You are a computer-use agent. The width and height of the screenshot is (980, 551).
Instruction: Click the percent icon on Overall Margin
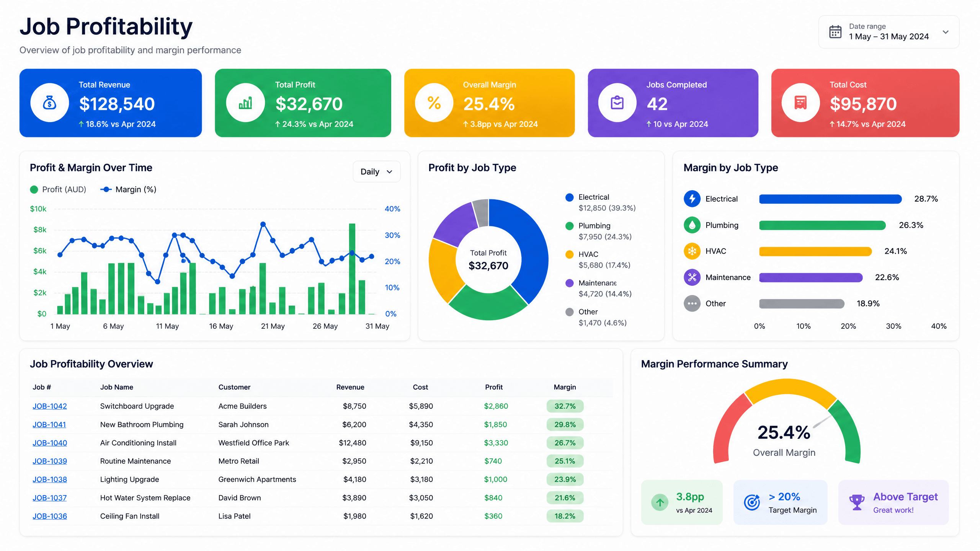[434, 103]
